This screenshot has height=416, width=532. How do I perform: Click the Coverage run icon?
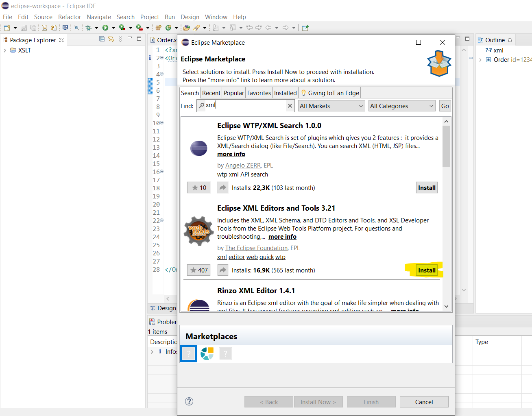[122, 28]
